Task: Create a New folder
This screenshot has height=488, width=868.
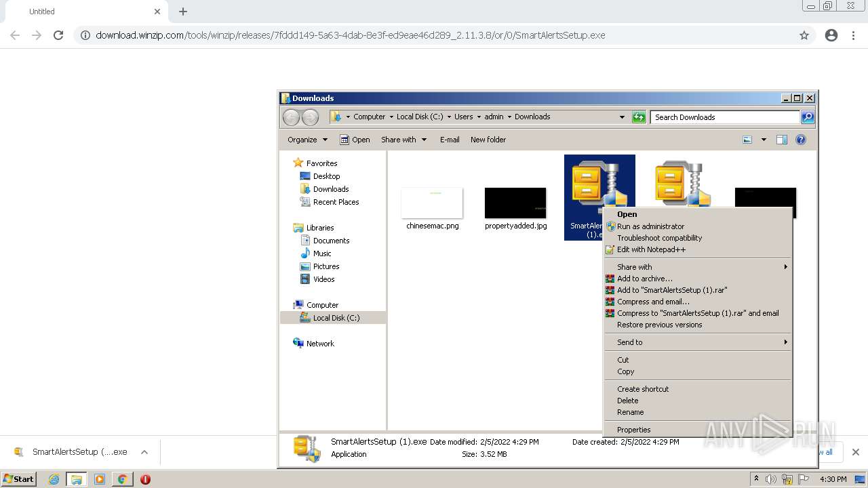Action: pyautogui.click(x=488, y=140)
